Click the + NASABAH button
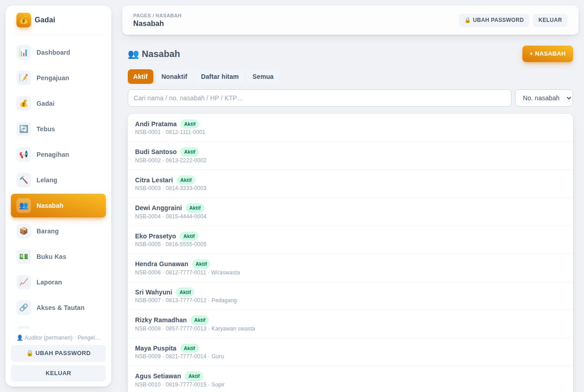 [547, 54]
